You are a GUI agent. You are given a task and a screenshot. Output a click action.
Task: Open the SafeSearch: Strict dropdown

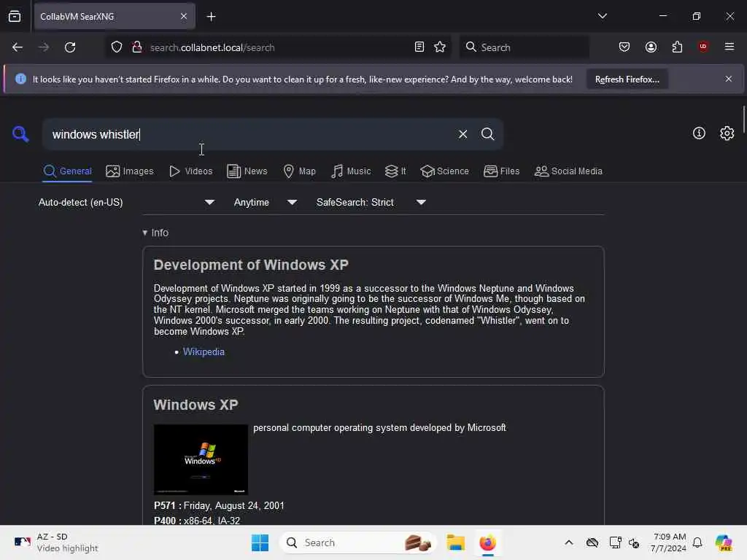tap(371, 203)
